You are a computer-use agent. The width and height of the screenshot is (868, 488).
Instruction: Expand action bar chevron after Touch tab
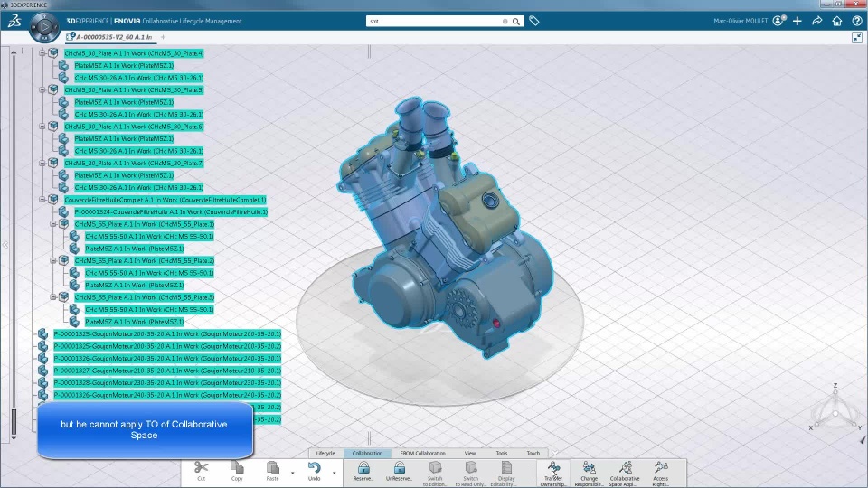pos(554,453)
